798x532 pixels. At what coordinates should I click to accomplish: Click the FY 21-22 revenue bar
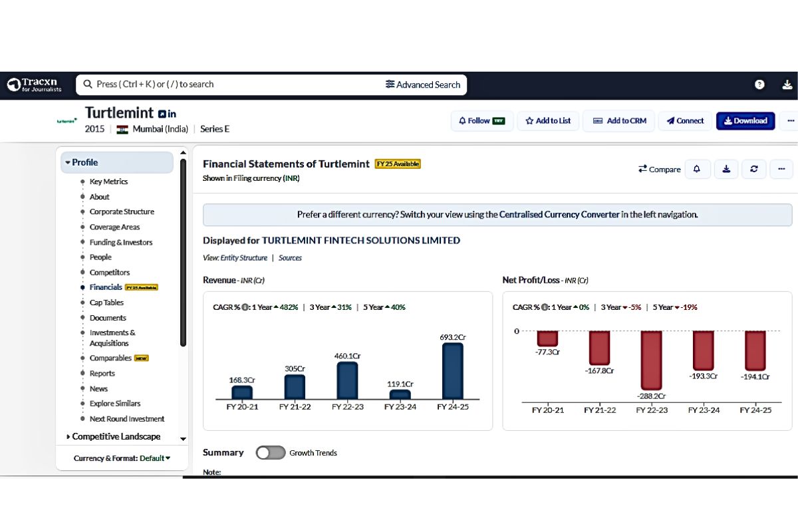295,387
